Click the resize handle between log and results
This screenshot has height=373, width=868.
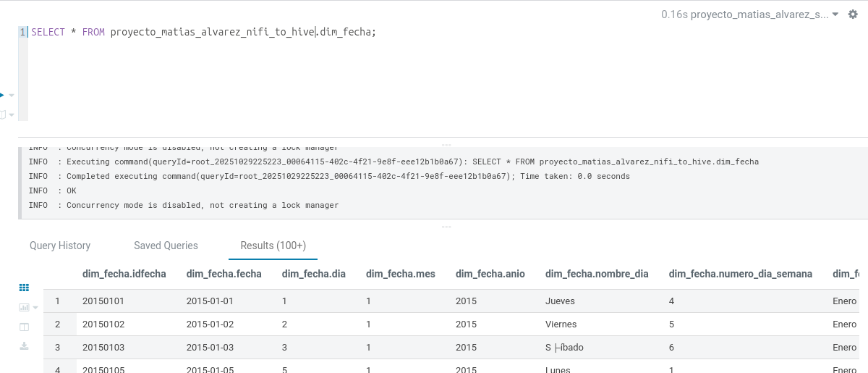pyautogui.click(x=446, y=227)
